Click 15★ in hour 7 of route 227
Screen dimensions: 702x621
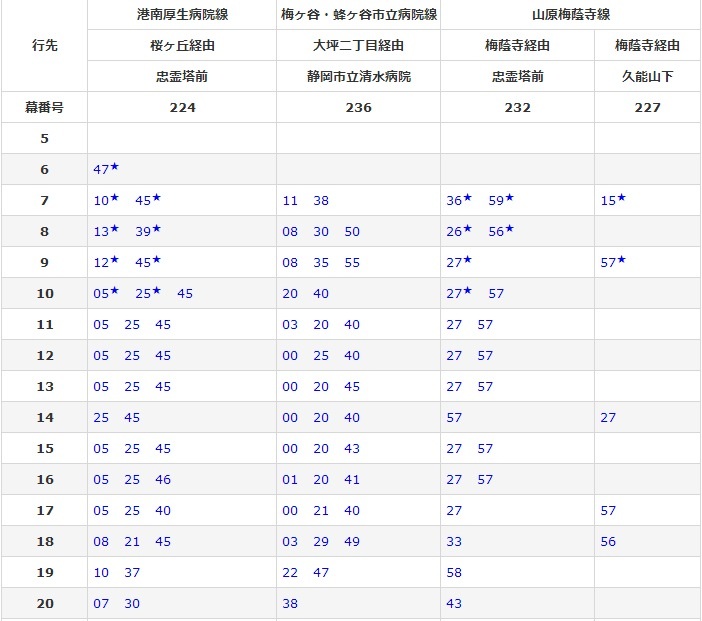(613, 200)
